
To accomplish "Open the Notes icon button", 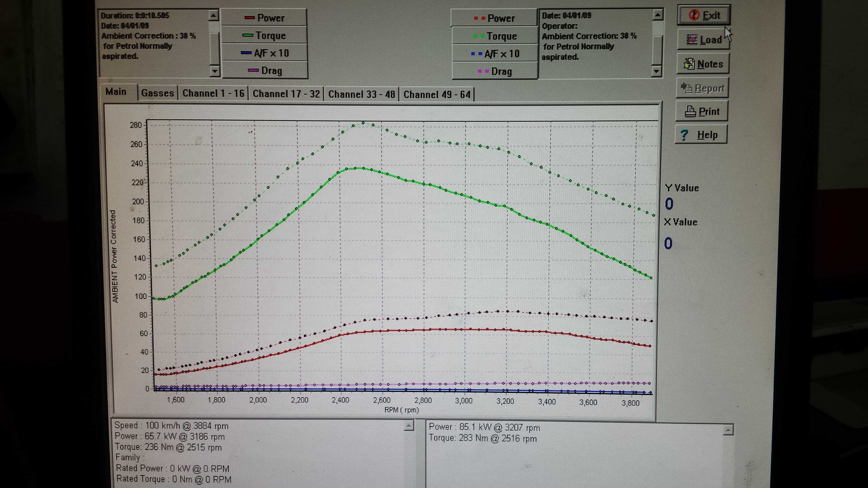I will (x=689, y=64).
